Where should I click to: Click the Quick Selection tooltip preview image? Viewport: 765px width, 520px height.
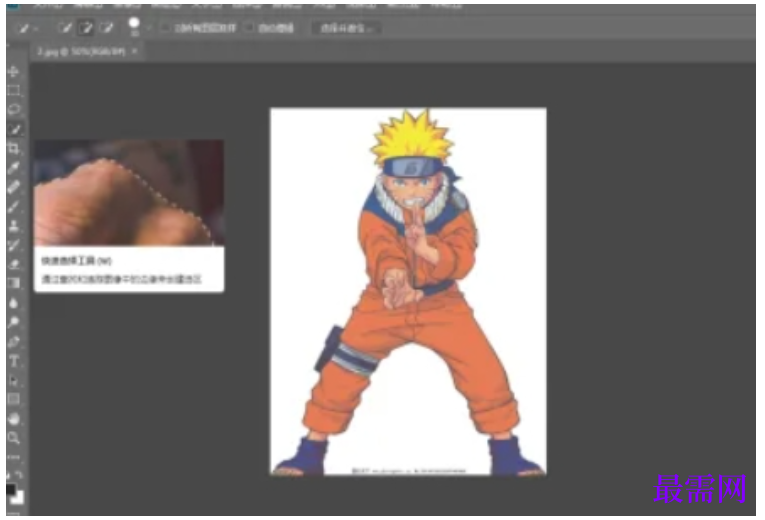[x=129, y=193]
